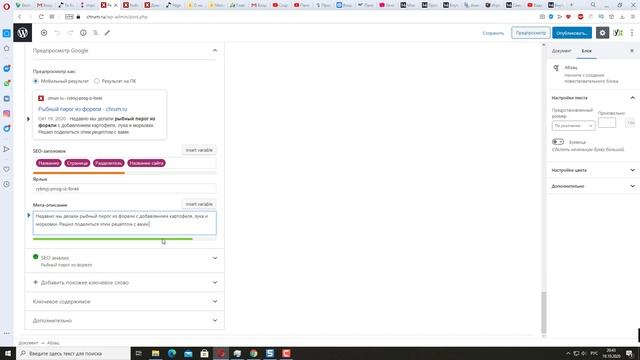Open File Explorer from the taskbar

[156, 353]
